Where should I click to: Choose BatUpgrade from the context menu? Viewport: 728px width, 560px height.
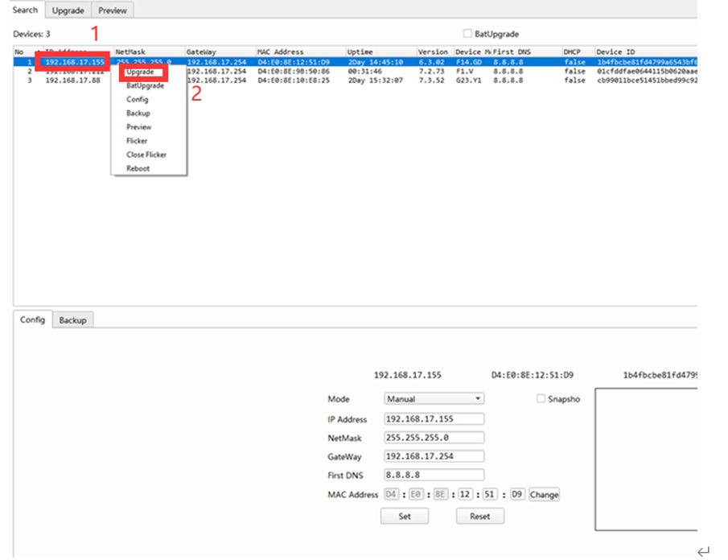pyautogui.click(x=145, y=85)
